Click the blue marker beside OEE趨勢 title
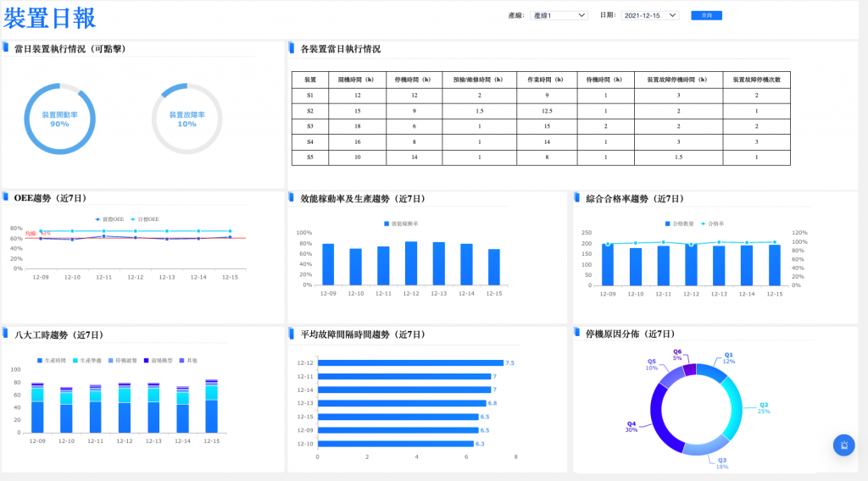868x481 pixels. coord(5,197)
